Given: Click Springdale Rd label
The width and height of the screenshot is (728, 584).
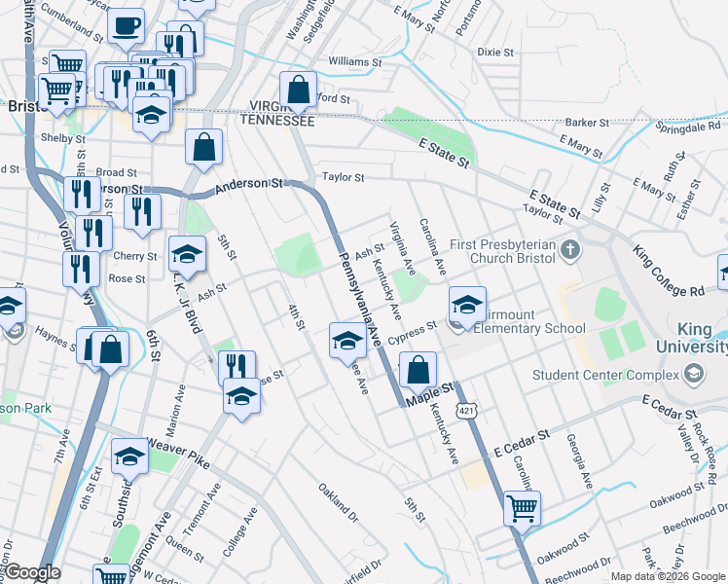Looking at the screenshot, I should [x=687, y=127].
